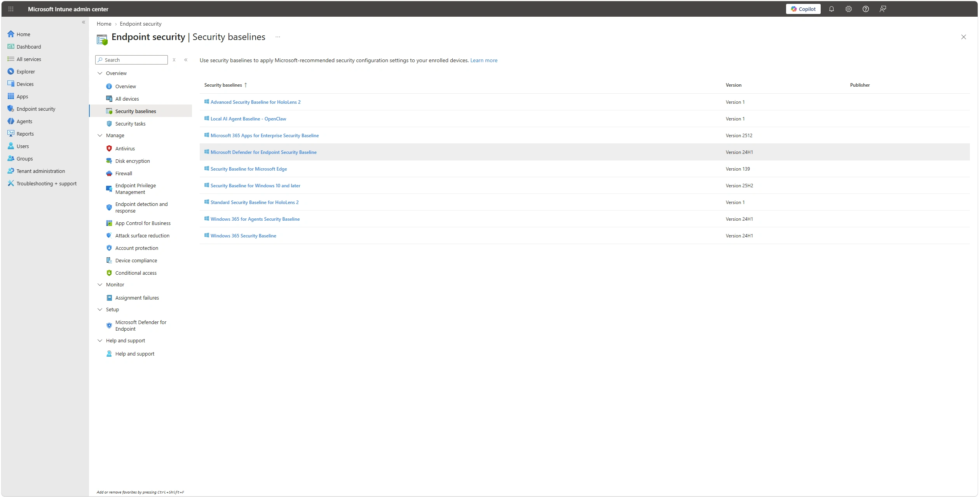Collapse the Help and support section chevron
The image size is (980, 497).
pos(100,340)
